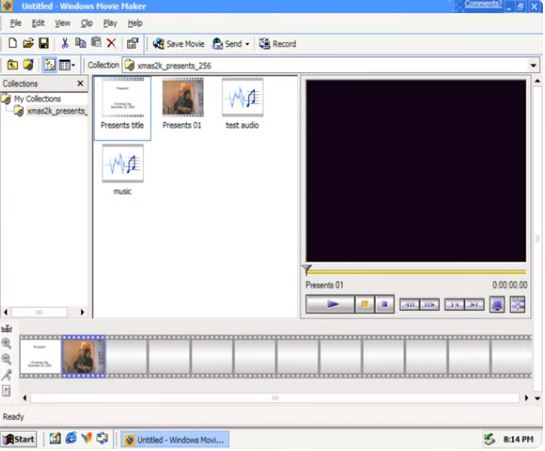The height and width of the screenshot is (451, 545).
Task: Create a new project with New icon
Action: coord(13,43)
